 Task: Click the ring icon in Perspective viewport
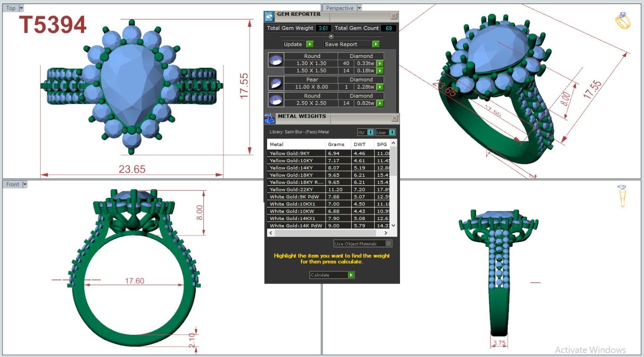622,21
